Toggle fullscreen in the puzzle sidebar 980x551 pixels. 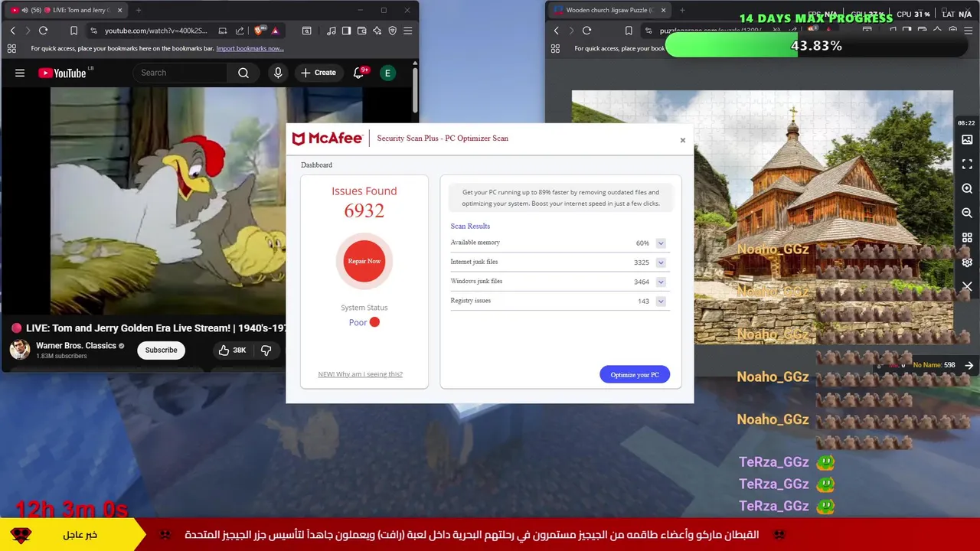click(967, 165)
